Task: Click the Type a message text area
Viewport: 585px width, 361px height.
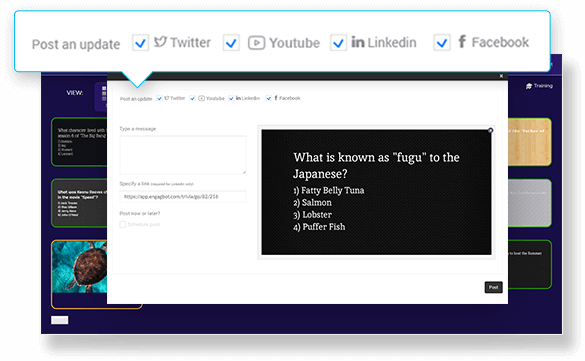Action: click(x=183, y=155)
